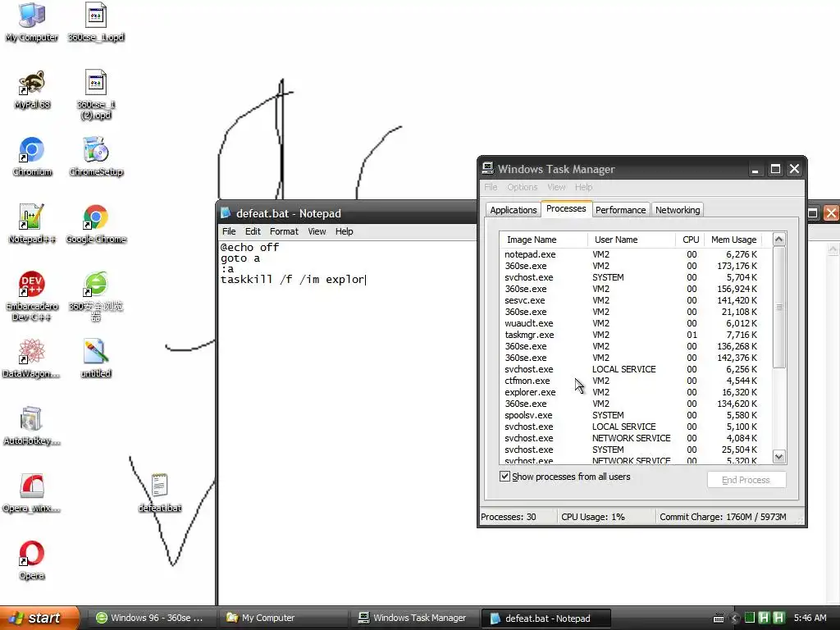Image resolution: width=840 pixels, height=630 pixels.
Task: Open Notepad File menu
Action: pyautogui.click(x=229, y=231)
